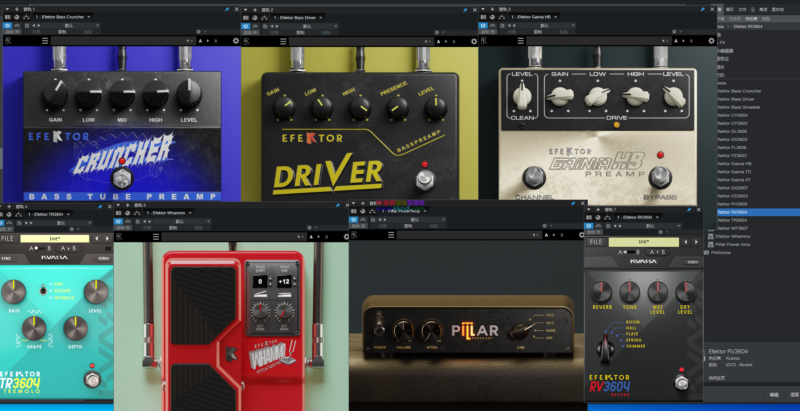The image size is (800, 411).
Task: Select next preset arrow in TR3604 window
Action: click(107, 239)
